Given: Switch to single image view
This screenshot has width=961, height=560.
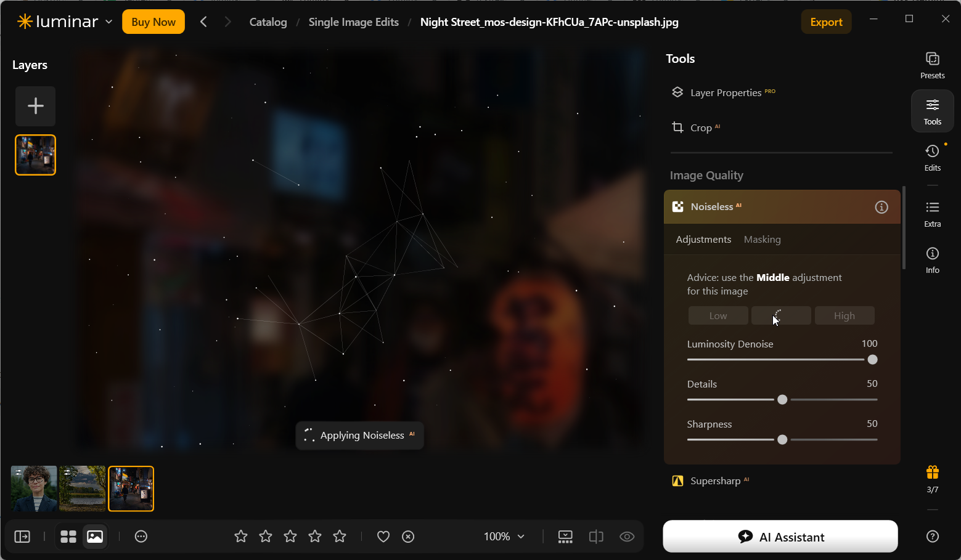Looking at the screenshot, I should point(95,536).
